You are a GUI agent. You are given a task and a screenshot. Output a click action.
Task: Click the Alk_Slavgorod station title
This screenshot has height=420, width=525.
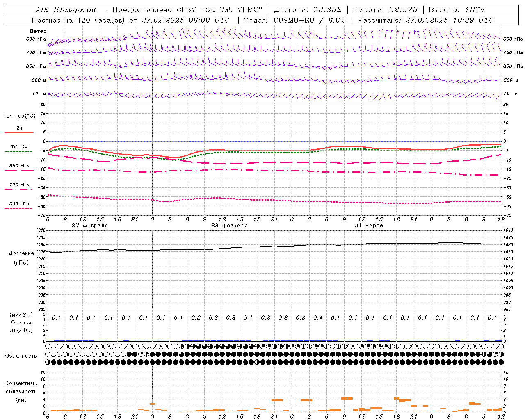click(x=66, y=10)
